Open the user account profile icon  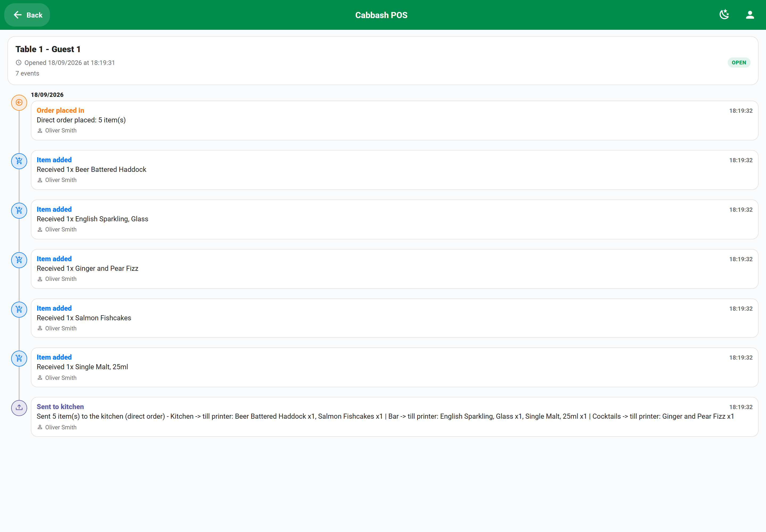point(750,15)
